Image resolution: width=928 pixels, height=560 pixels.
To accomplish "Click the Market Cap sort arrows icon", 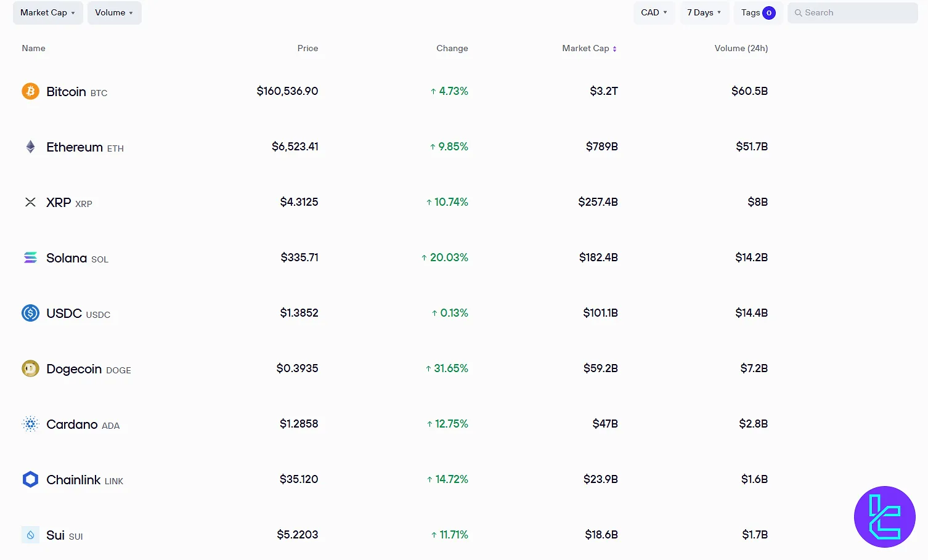I will coord(614,49).
